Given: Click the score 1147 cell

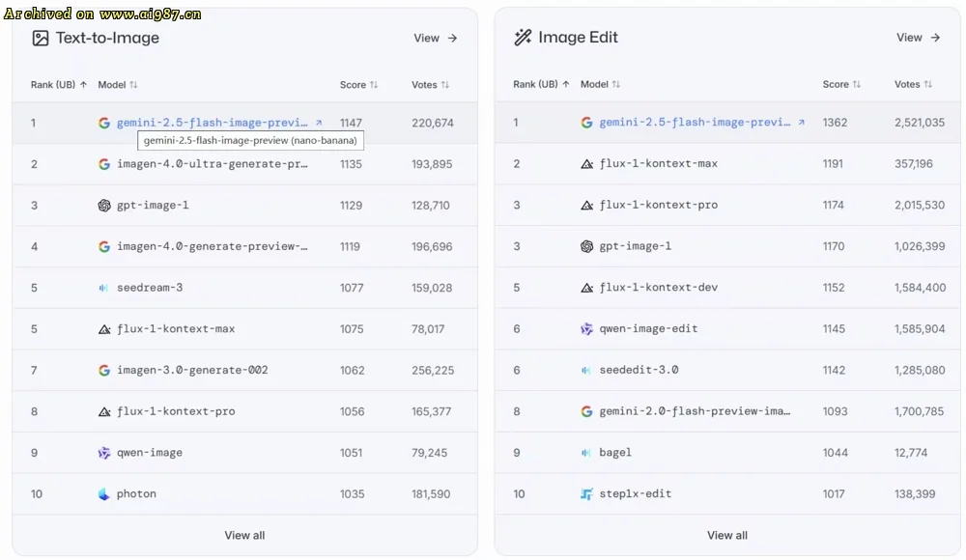Looking at the screenshot, I should 351,124.
